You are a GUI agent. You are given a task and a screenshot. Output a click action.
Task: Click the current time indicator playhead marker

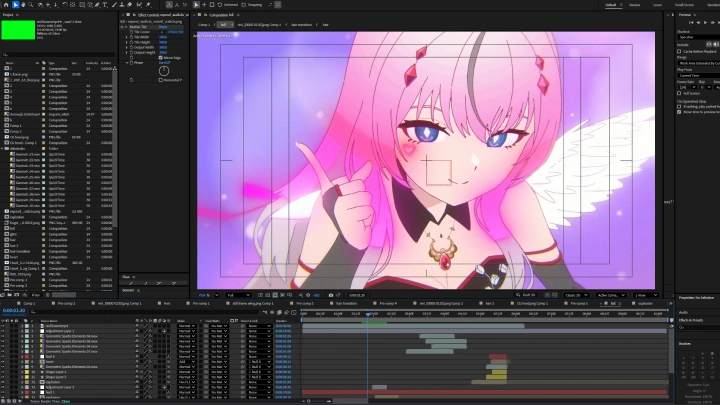click(x=368, y=314)
